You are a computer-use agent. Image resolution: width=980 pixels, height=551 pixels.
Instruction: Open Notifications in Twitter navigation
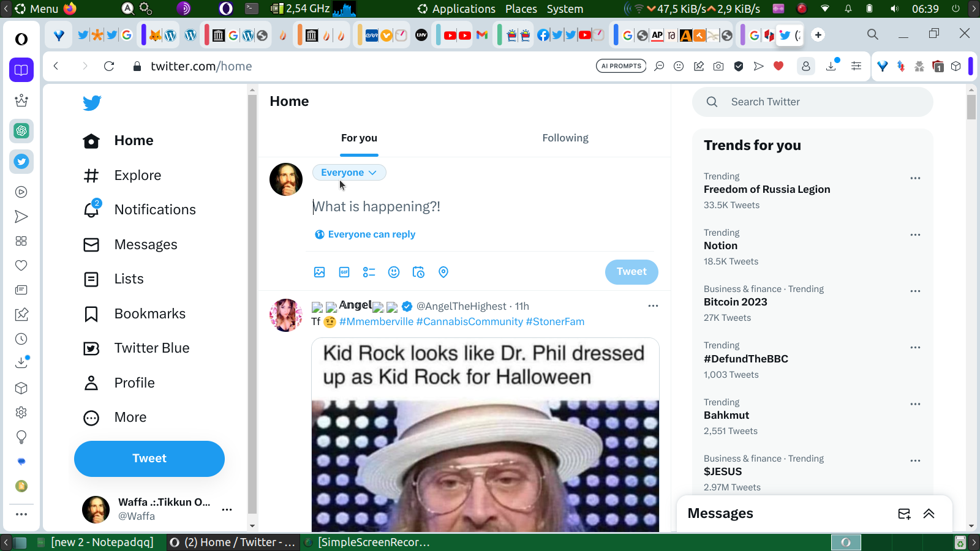140,210
